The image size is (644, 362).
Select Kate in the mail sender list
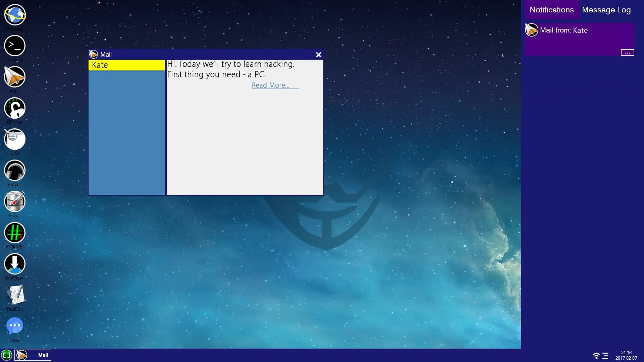coord(126,65)
